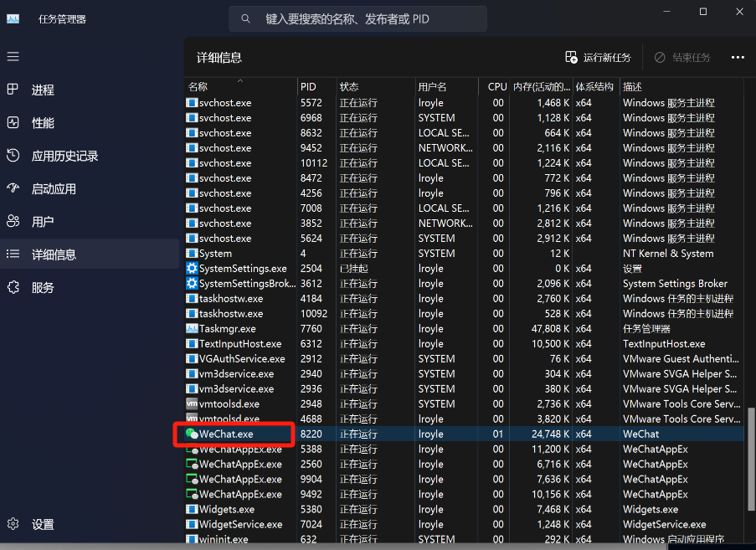
Task: Sort by the 状态 column header
Action: click(x=375, y=87)
